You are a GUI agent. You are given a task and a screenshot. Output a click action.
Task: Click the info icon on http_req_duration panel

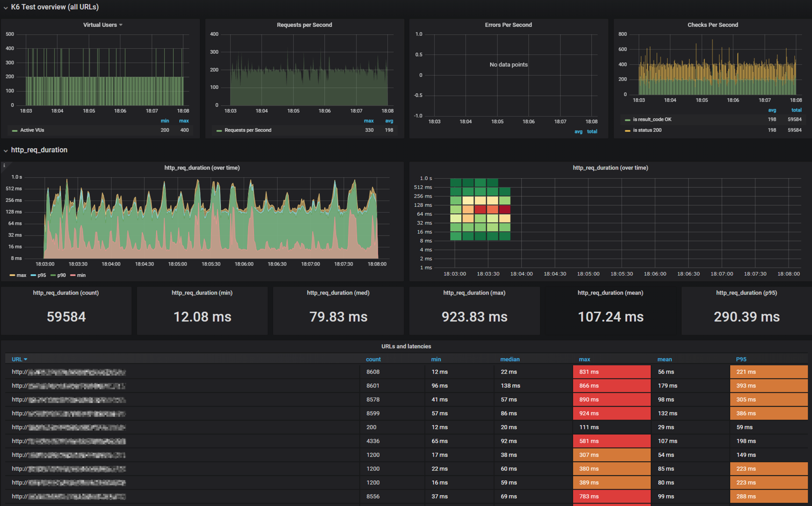4,165
